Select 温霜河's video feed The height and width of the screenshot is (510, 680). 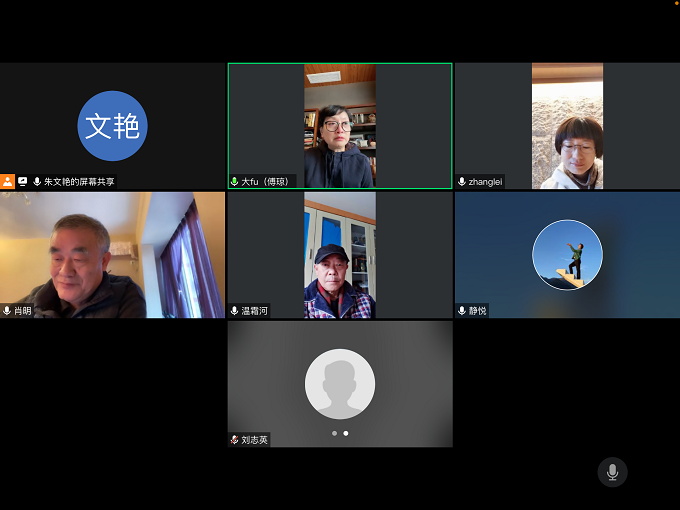tap(340, 255)
